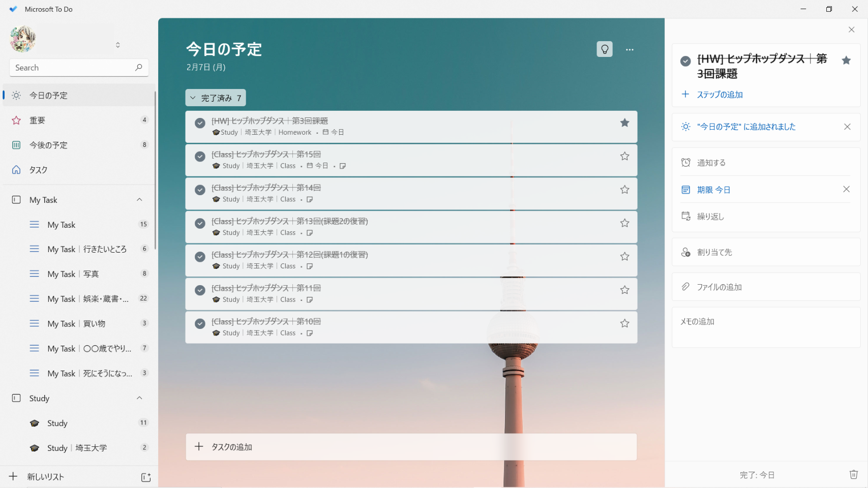
Task: Close the task detail panel
Action: [851, 29]
